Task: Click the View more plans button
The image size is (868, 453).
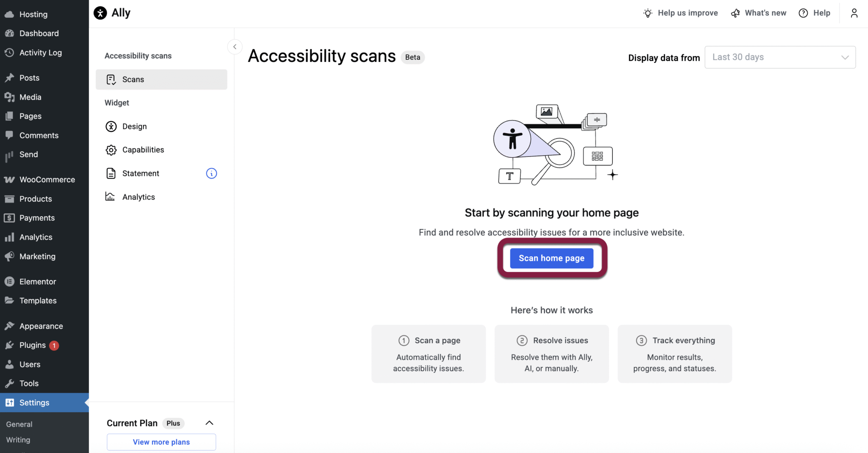Action: pos(161,442)
